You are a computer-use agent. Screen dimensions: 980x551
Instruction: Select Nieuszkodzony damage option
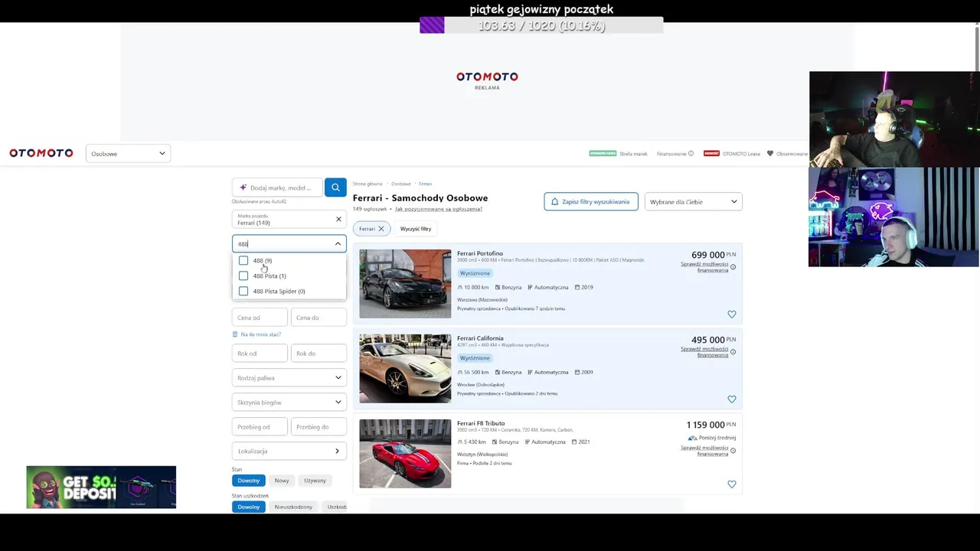[293, 507]
